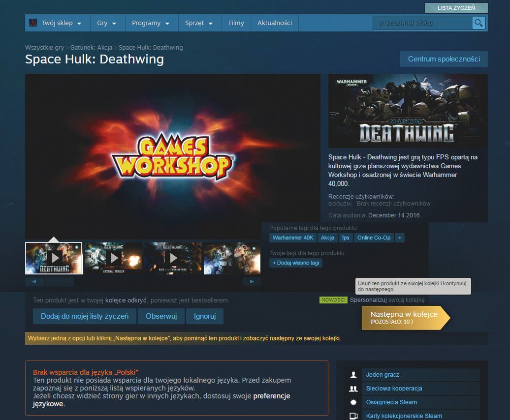The height and width of the screenshot is (420, 510).
Task: Click the search magnifier icon
Action: click(x=478, y=23)
